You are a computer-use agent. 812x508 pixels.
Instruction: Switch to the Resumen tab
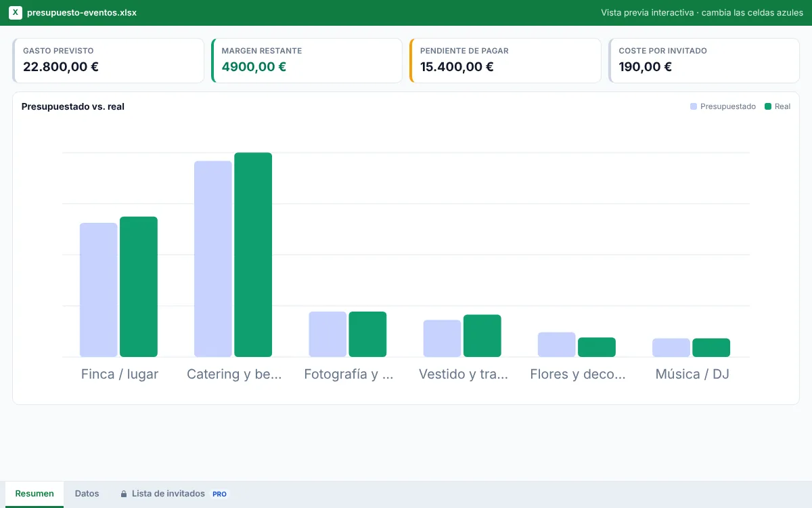(x=35, y=494)
